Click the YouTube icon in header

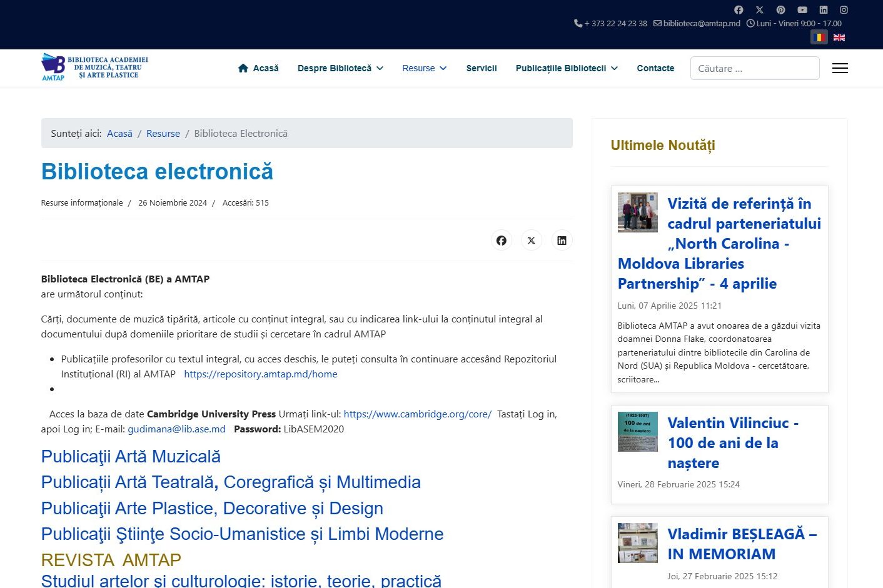(802, 10)
